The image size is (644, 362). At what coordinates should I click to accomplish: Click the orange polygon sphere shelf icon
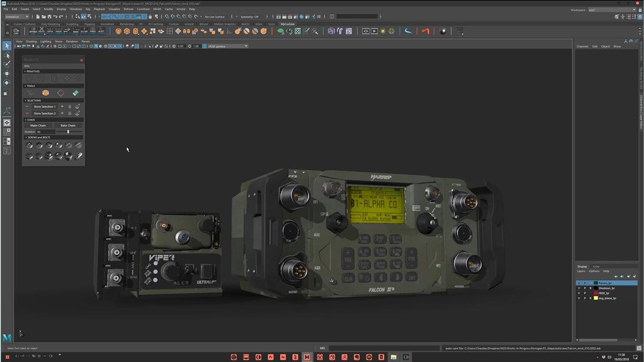tap(118, 31)
